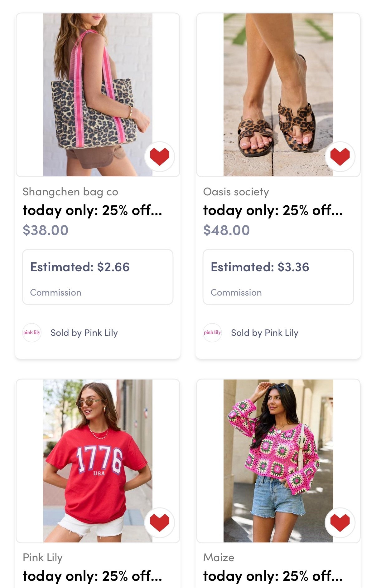Viewport: 376px width, 588px height.
Task: Unfavorite the leopard tote bag heart
Action: point(159,156)
